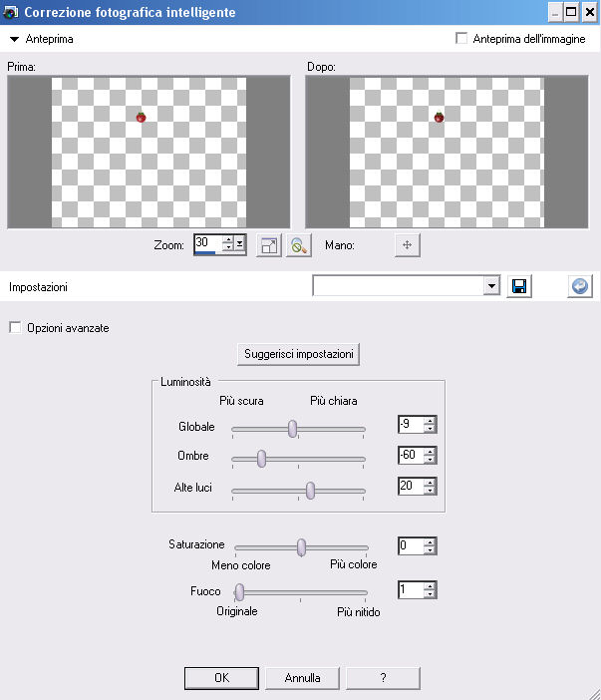Click the reset to default icon
601x700 pixels.
(x=580, y=286)
